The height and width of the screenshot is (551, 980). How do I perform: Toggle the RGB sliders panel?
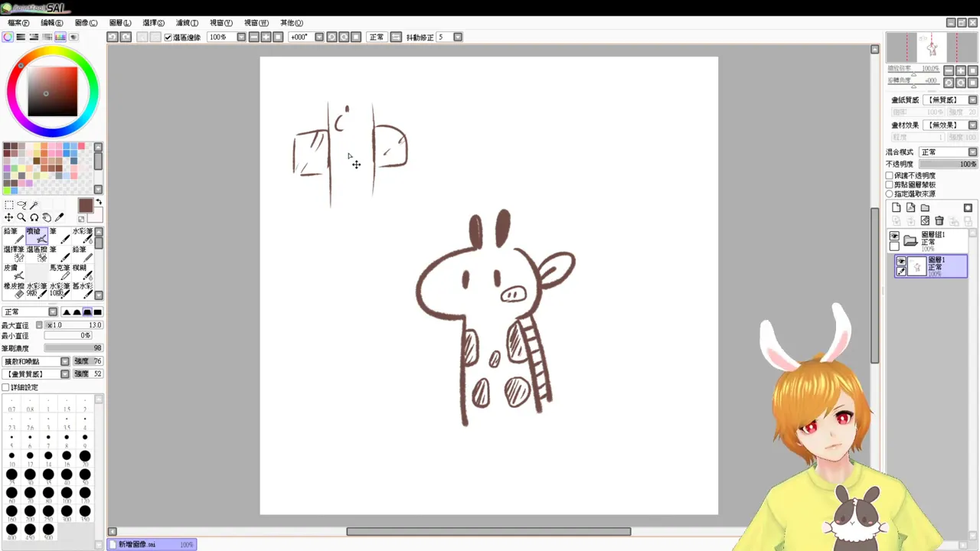pyautogui.click(x=21, y=37)
